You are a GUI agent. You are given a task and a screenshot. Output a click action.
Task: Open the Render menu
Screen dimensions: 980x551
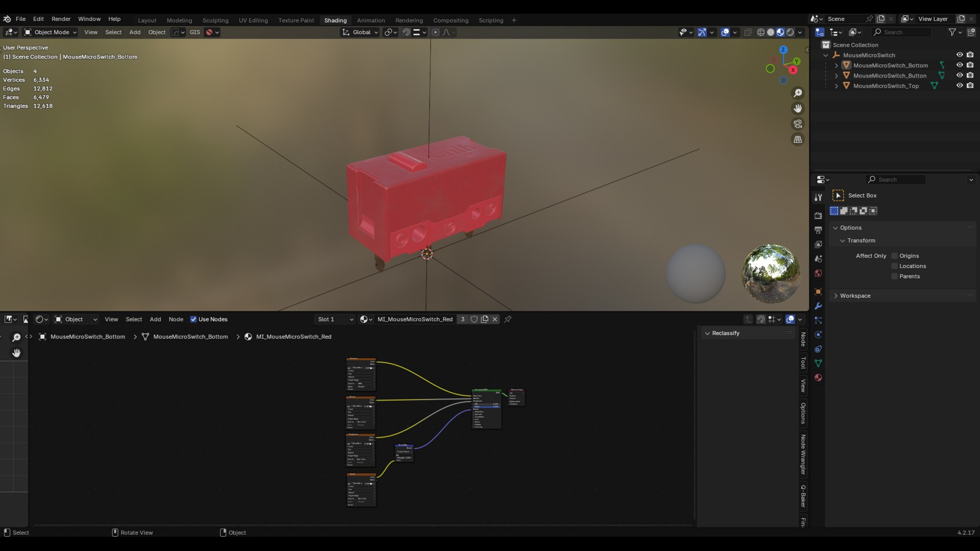click(x=61, y=19)
